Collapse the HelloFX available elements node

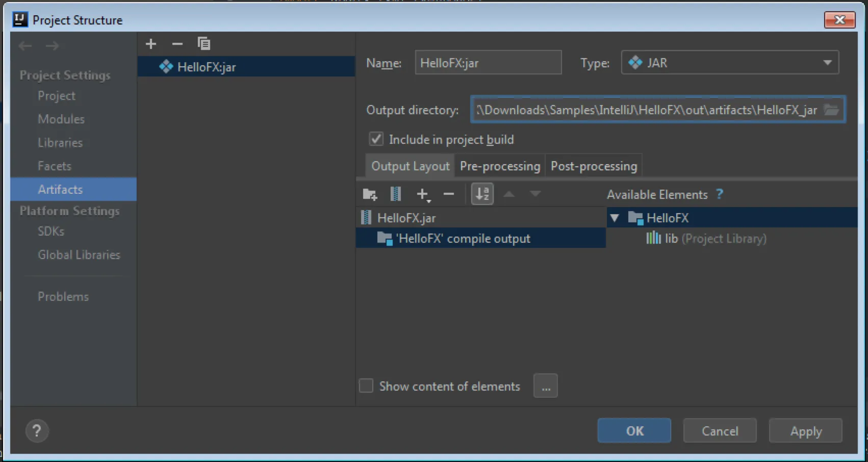point(615,218)
